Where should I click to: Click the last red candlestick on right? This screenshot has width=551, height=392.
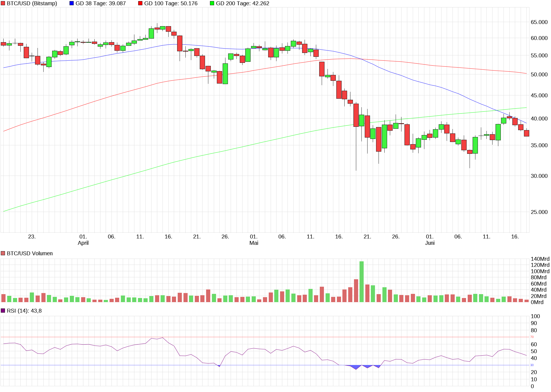click(x=526, y=133)
